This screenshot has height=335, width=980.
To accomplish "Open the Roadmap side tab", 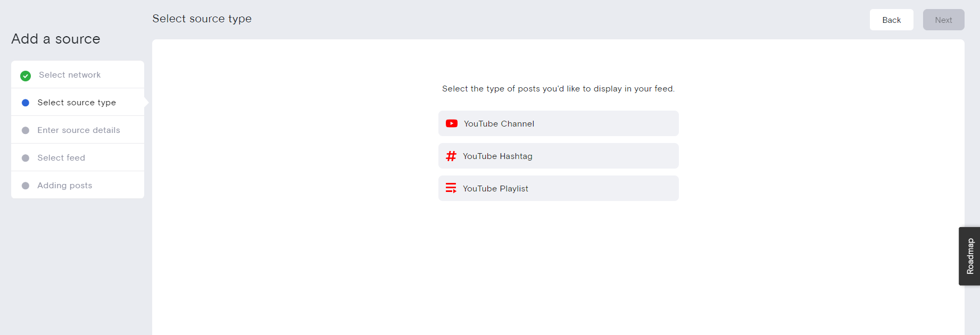I will pyautogui.click(x=969, y=256).
